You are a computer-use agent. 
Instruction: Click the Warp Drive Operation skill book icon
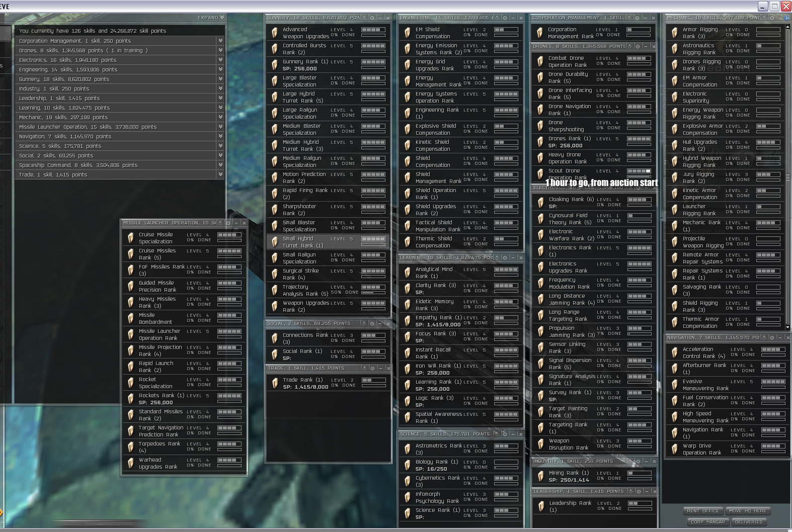(675, 449)
